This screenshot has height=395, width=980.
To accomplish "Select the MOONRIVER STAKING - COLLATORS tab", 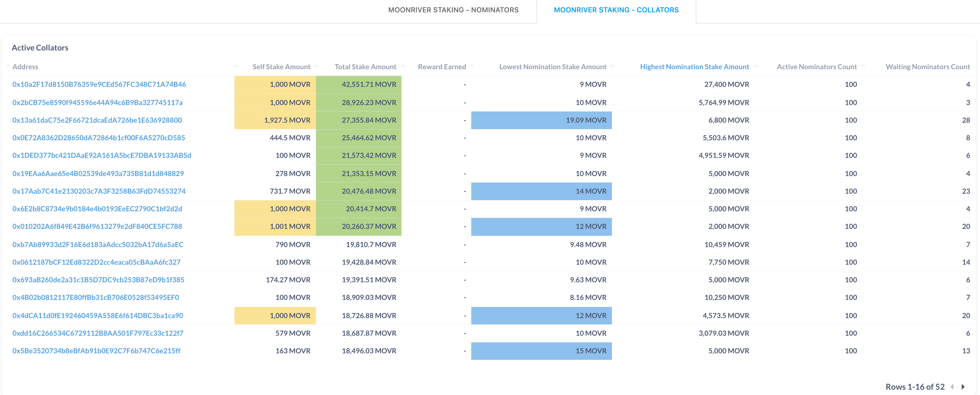I will [616, 10].
